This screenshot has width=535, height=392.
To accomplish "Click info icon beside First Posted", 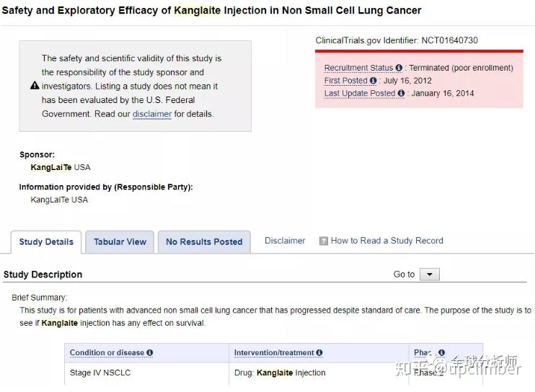I will click(373, 81).
